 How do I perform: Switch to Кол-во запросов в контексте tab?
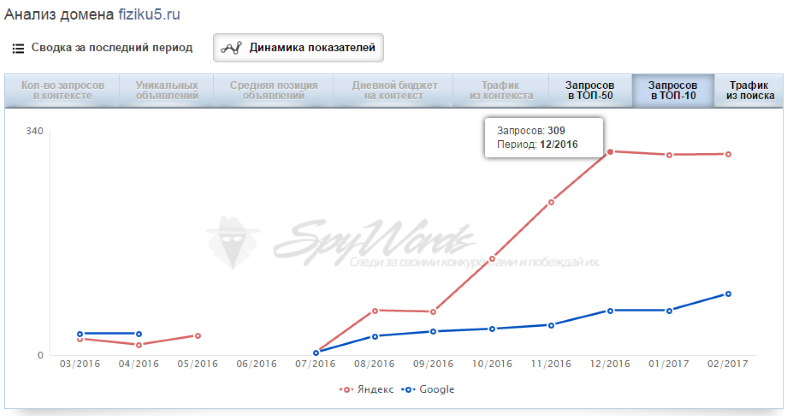click(x=62, y=91)
